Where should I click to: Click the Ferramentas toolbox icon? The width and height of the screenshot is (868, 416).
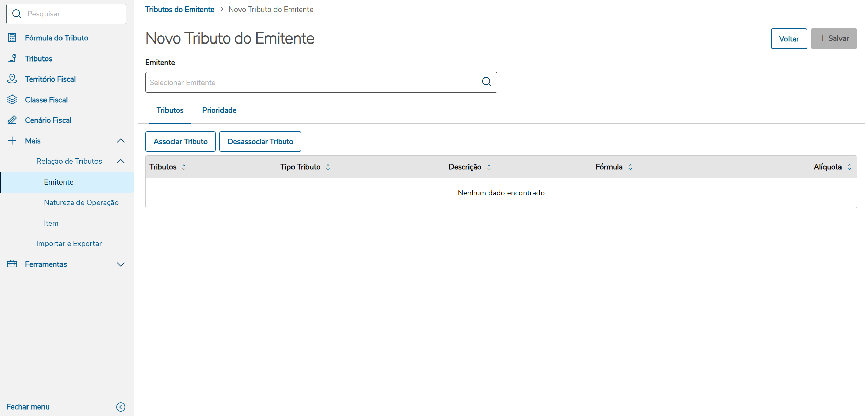[x=12, y=264]
